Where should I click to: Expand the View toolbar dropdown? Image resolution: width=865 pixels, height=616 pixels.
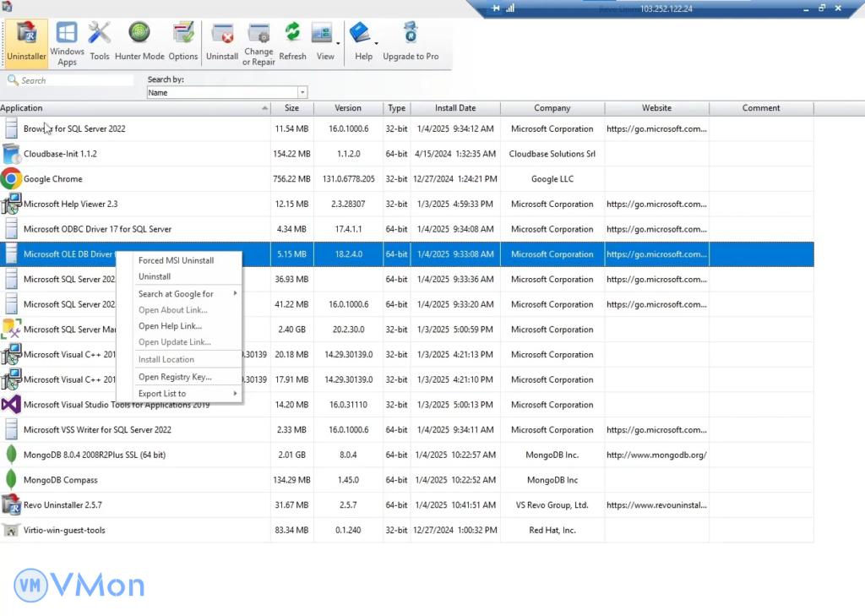[338, 42]
